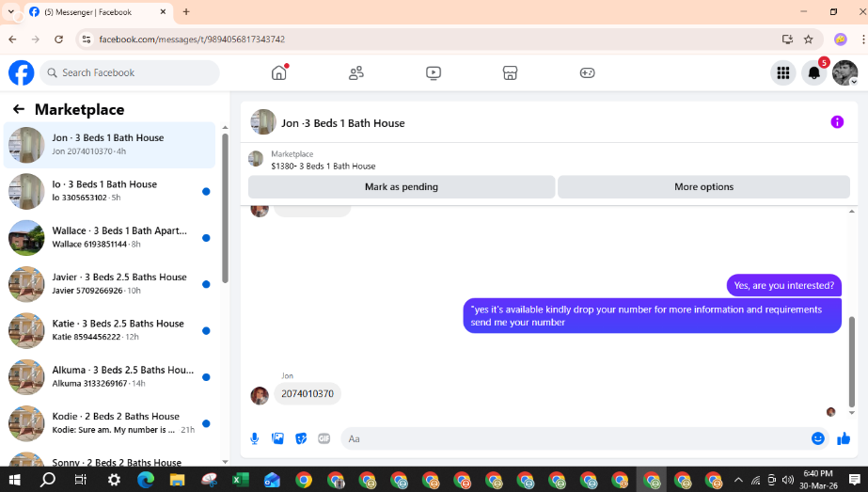The width and height of the screenshot is (868, 492).
Task: Open Wallace 3 Beds 1 Bath Apartment chat
Action: tap(109, 238)
